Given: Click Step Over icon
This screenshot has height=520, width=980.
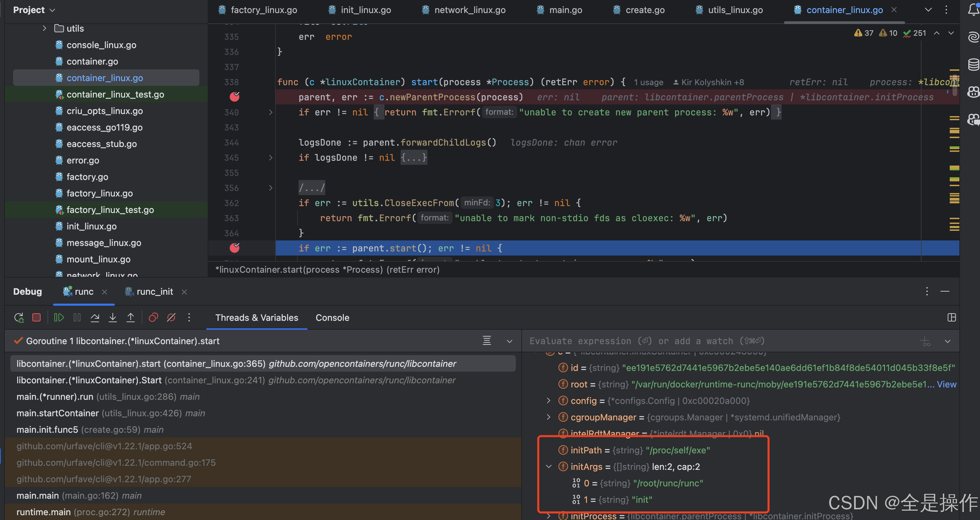Looking at the screenshot, I should (x=95, y=317).
